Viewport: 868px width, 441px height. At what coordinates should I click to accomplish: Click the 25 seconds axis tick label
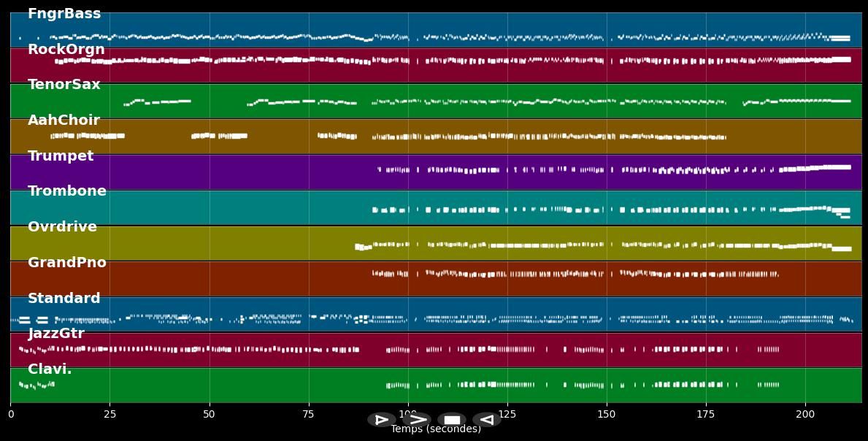click(x=110, y=414)
